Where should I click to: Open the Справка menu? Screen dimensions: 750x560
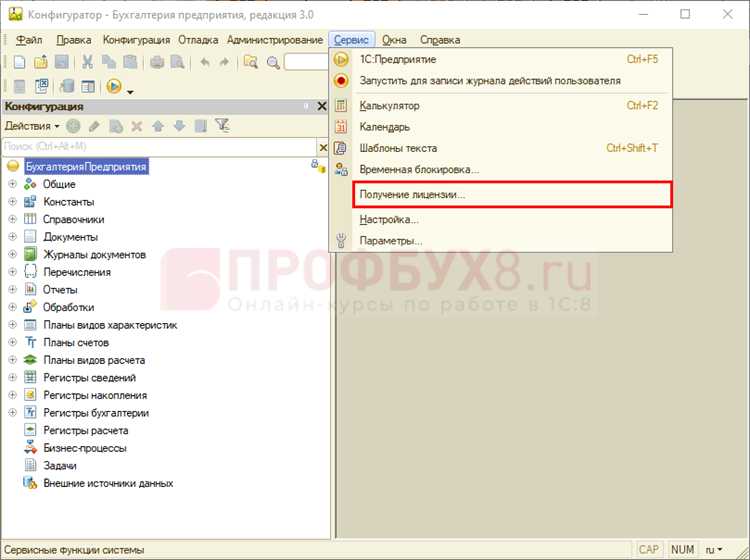click(x=440, y=40)
